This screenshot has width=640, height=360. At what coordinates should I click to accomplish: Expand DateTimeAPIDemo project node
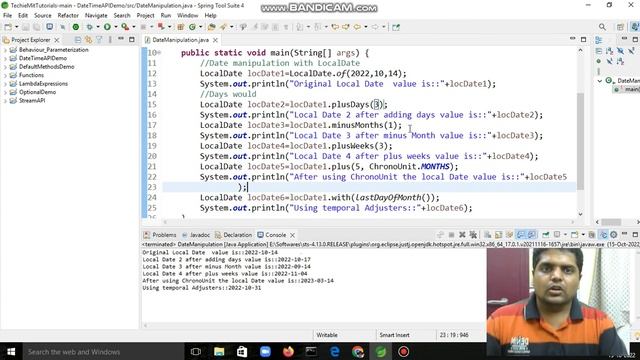click(x=5, y=58)
